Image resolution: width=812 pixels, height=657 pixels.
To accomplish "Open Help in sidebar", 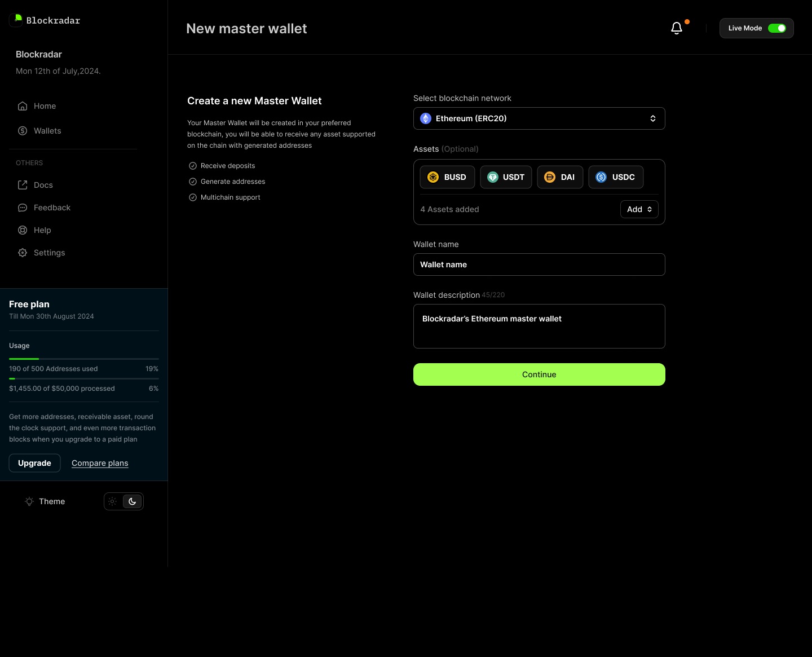I will (34, 230).
